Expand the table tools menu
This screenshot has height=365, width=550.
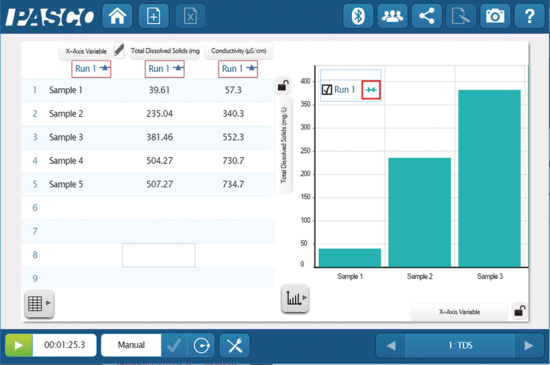pos(39,303)
